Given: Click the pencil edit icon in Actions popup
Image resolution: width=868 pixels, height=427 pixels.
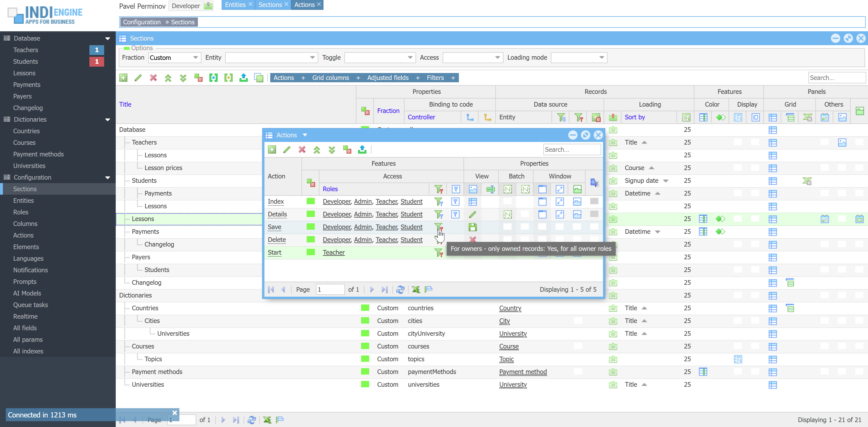Looking at the screenshot, I should 287,149.
